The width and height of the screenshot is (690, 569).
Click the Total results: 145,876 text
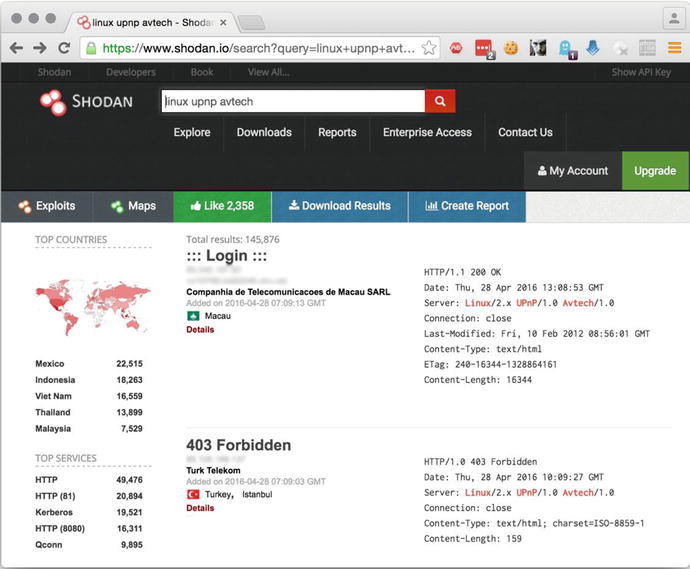(x=233, y=240)
